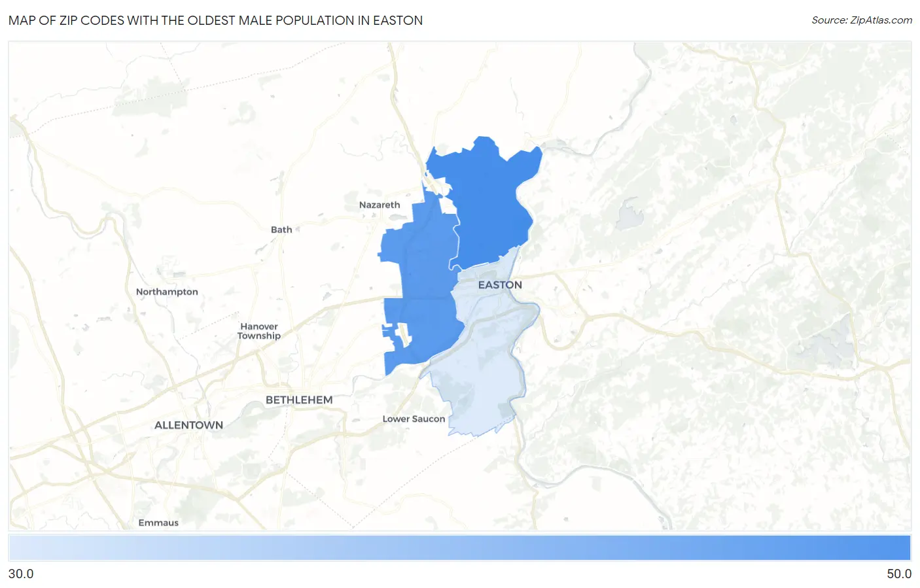Click the Nazareth town label
Screen dimensions: 920x588
click(380, 205)
